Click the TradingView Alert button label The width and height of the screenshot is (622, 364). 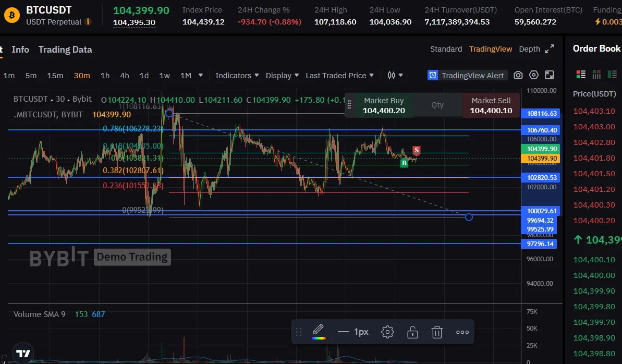click(x=472, y=76)
